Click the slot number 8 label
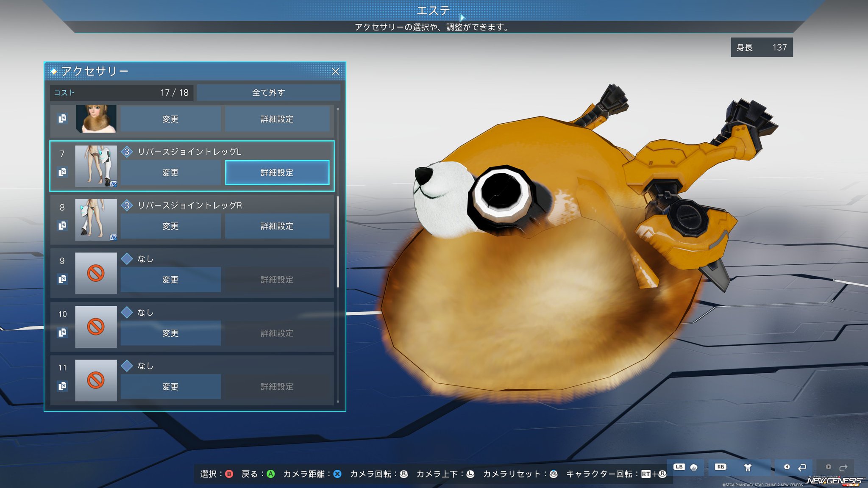868x488 pixels. (62, 207)
